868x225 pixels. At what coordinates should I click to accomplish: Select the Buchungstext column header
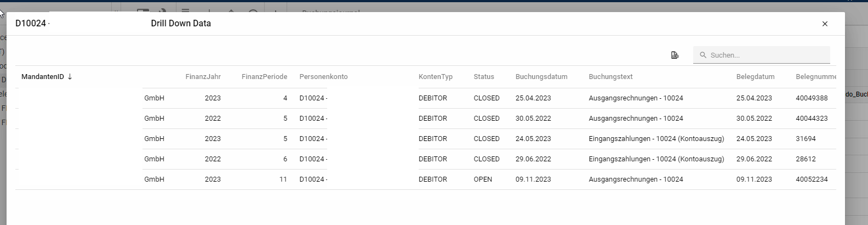(x=610, y=77)
